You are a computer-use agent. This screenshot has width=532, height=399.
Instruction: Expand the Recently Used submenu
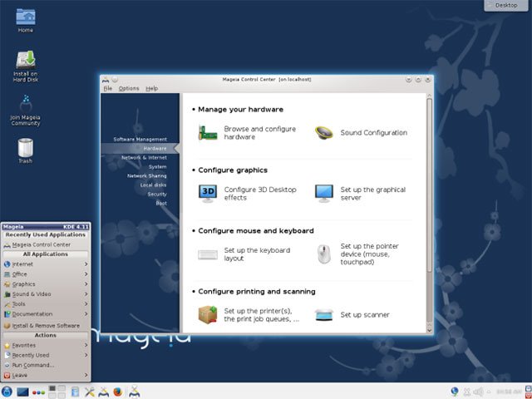[x=46, y=355]
